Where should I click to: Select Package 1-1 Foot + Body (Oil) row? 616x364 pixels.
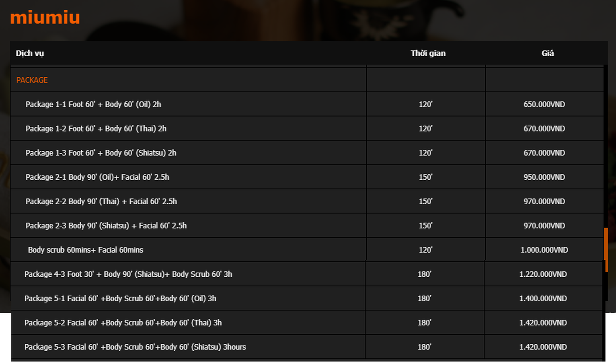[x=307, y=104]
